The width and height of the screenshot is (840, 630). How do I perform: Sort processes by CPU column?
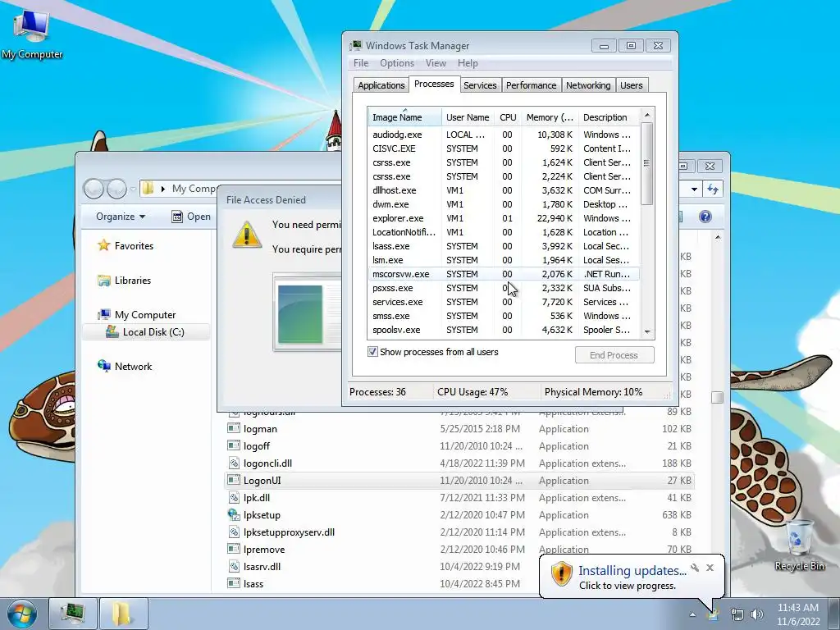(508, 117)
